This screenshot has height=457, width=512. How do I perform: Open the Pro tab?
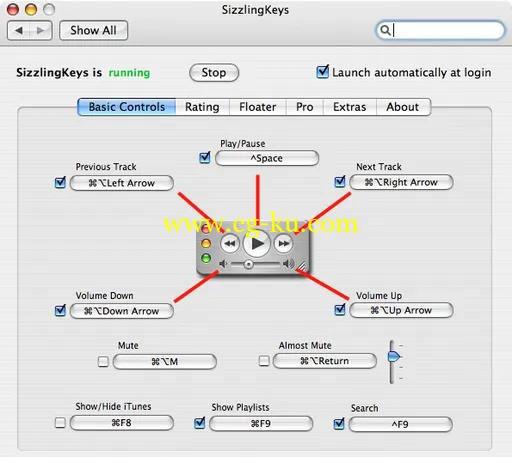[305, 107]
